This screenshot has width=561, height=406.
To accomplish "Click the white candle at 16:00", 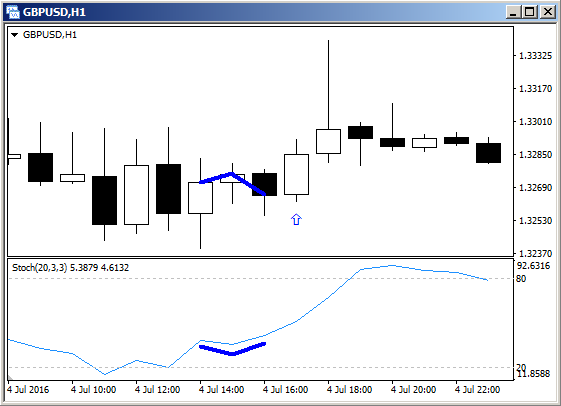I will click(x=296, y=175).
